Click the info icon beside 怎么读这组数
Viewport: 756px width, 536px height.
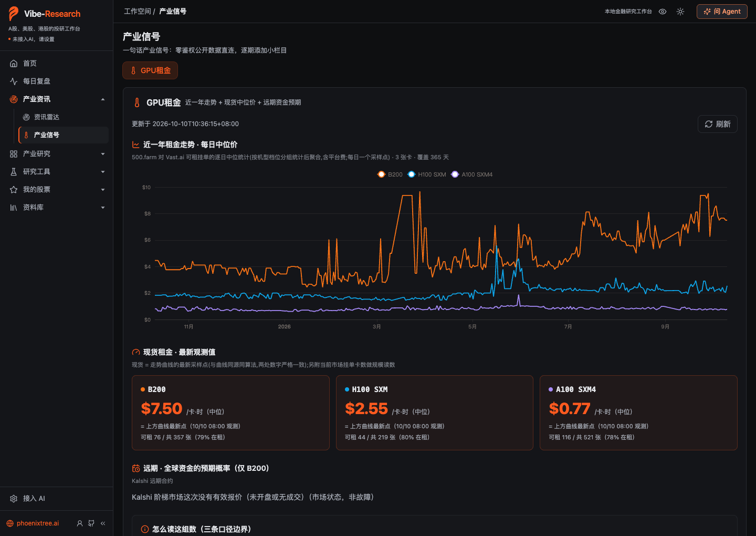[145, 529]
